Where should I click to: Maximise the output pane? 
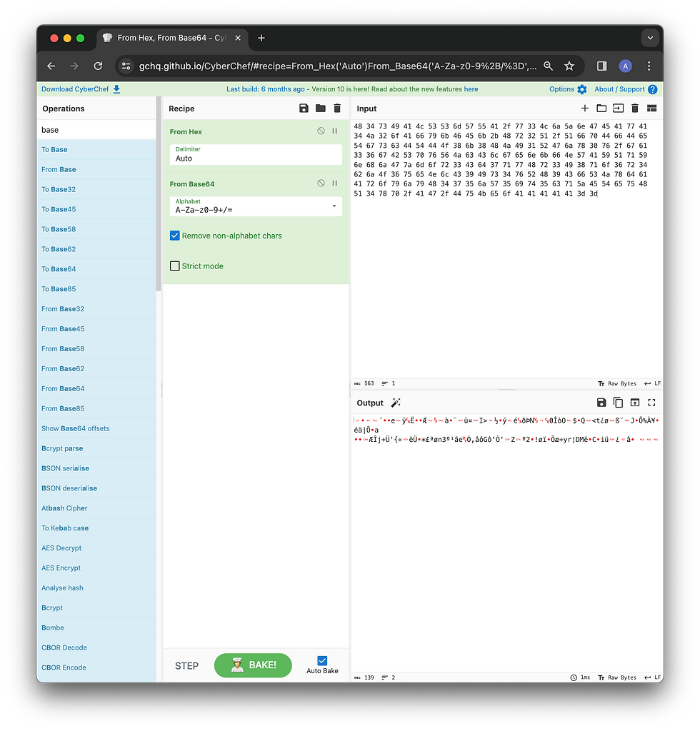click(651, 403)
